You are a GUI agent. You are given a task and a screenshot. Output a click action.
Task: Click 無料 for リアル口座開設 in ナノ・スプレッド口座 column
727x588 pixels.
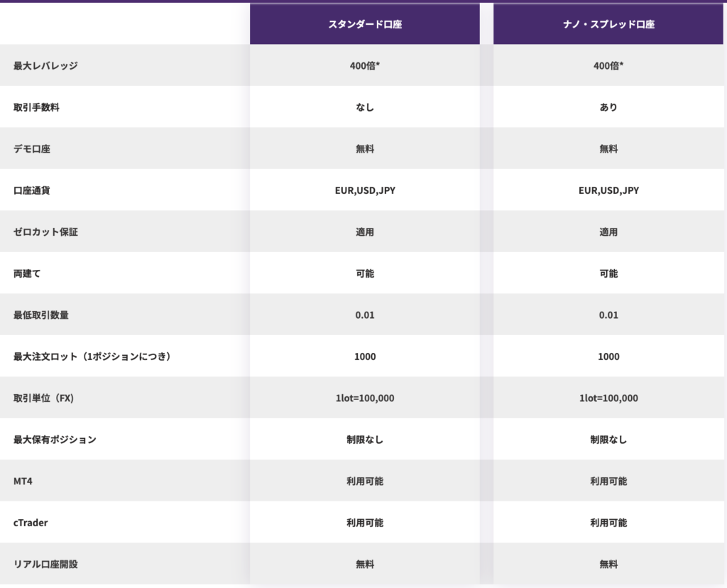click(x=608, y=565)
